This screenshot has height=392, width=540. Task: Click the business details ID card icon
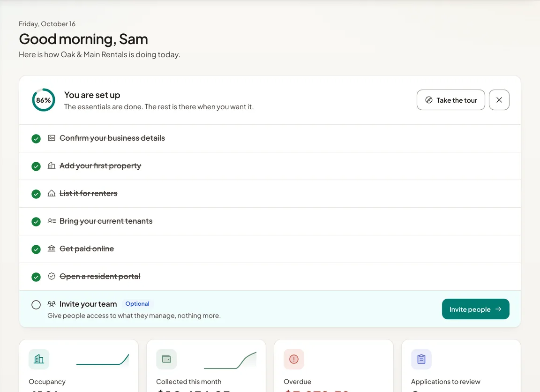51,138
